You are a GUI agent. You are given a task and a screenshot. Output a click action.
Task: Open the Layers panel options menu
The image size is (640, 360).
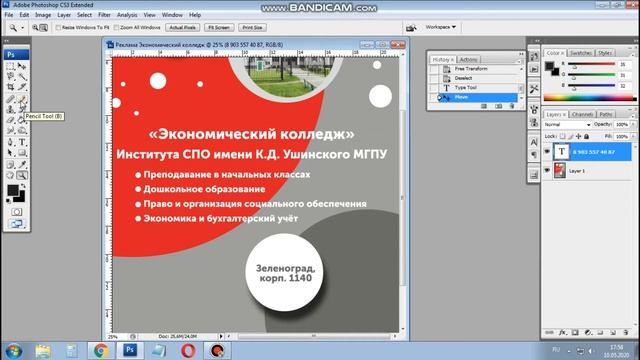coord(633,116)
